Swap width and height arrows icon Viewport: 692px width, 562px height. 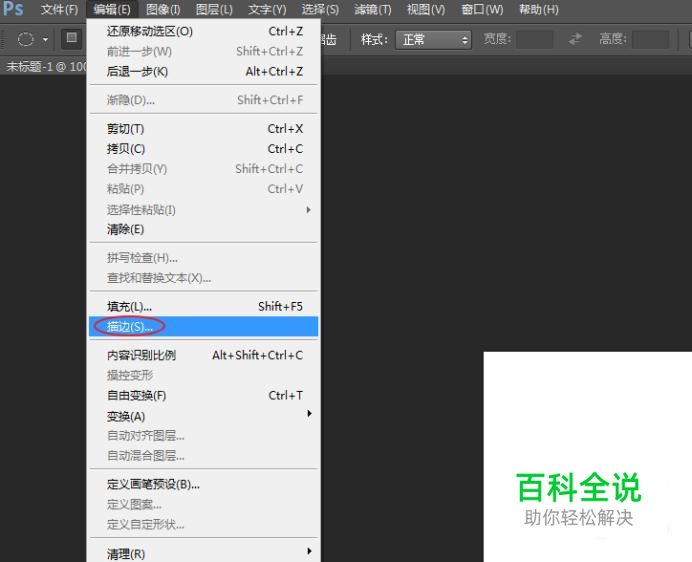tap(575, 39)
